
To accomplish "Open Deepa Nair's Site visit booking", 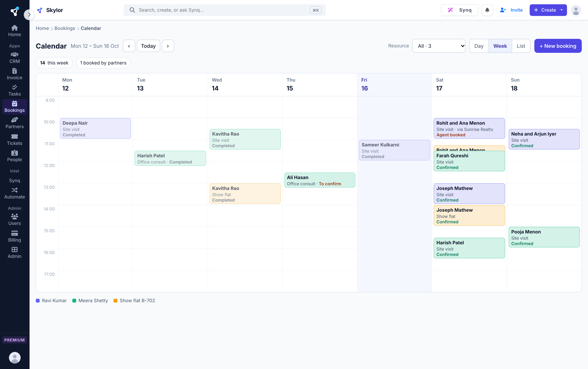I will pos(95,128).
